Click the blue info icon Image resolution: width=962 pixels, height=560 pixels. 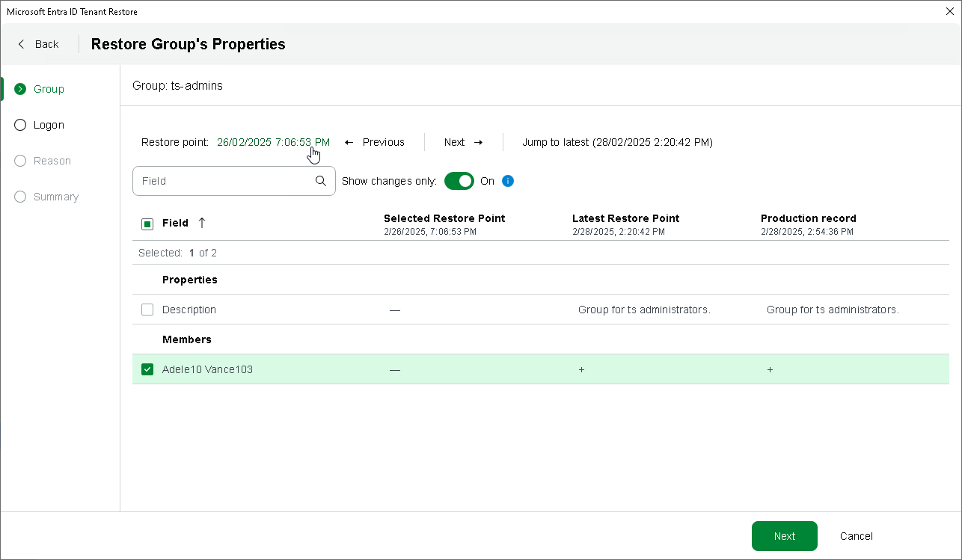tap(508, 181)
